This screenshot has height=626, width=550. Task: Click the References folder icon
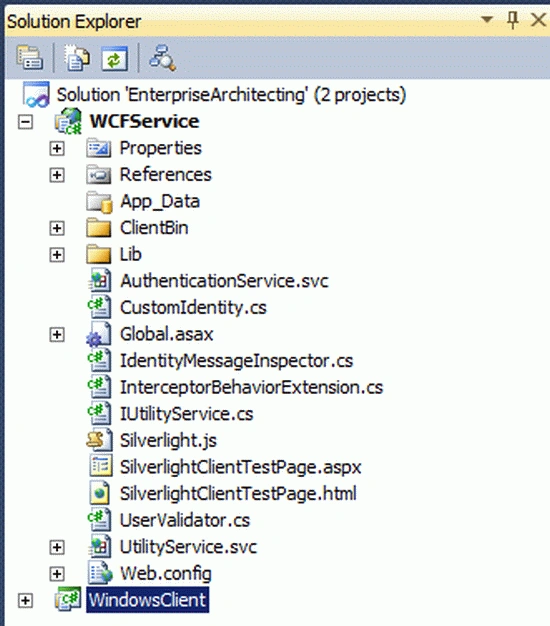tap(99, 175)
